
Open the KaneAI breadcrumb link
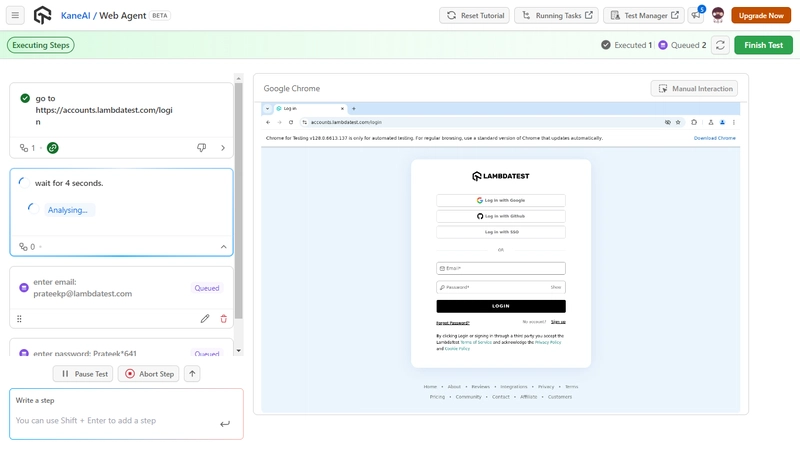(x=76, y=15)
